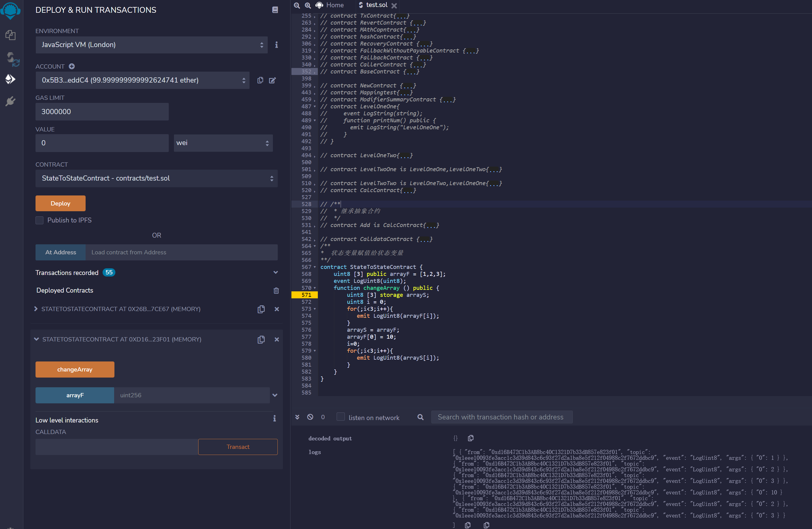Click the add account plus icon

click(x=72, y=66)
